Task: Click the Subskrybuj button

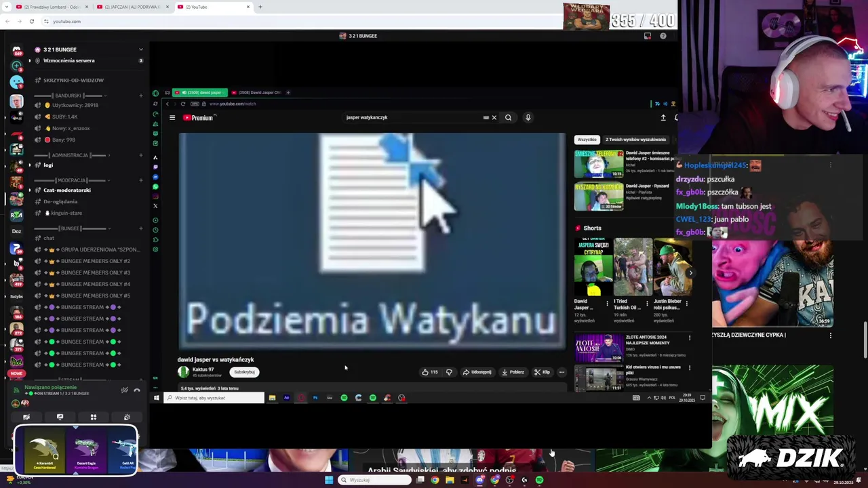Action: pyautogui.click(x=244, y=372)
